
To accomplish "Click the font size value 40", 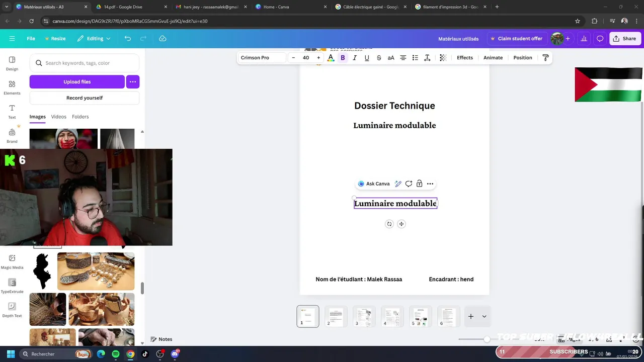I will point(306,58).
